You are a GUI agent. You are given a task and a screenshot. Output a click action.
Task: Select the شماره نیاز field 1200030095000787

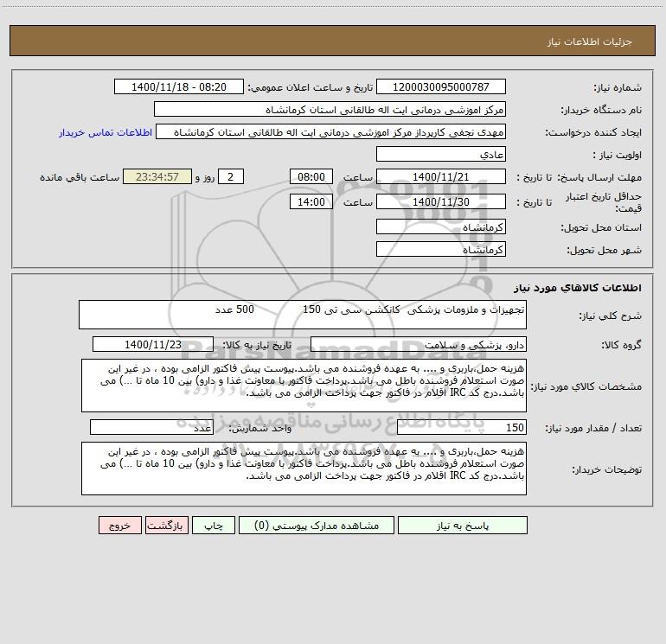tap(441, 86)
